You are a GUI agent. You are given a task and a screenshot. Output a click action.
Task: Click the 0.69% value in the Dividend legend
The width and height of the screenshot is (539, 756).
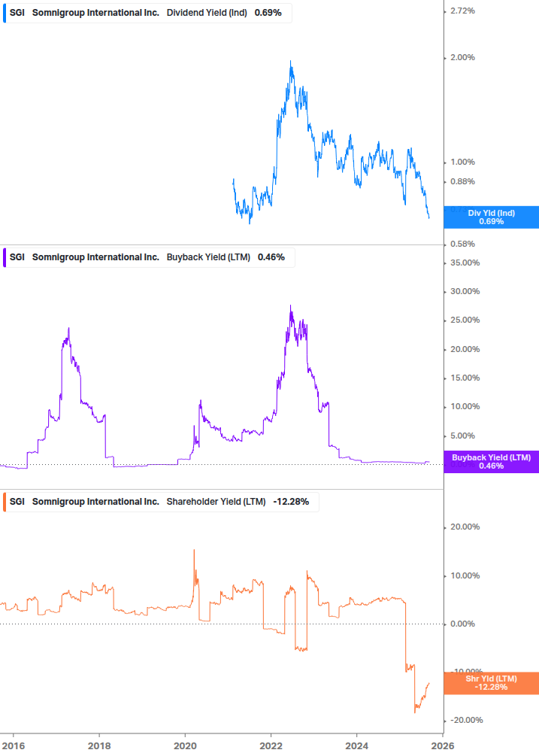(268, 13)
